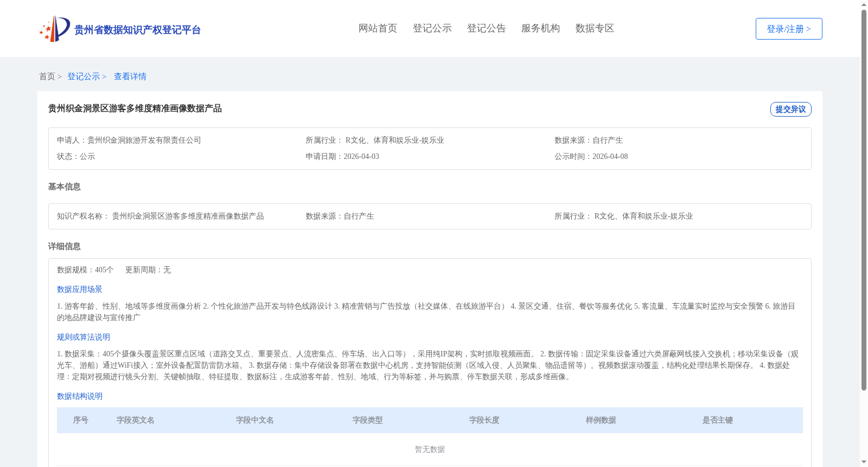Screen dimensions: 868x467
Task: Click the 字段中文名 column header
Action: (255, 420)
